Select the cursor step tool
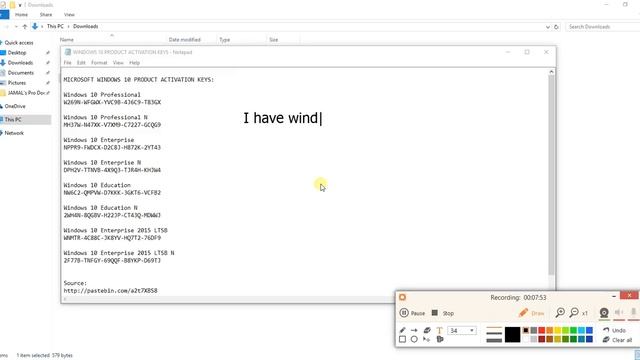Screen dimensions: 640x360 tap(427, 339)
